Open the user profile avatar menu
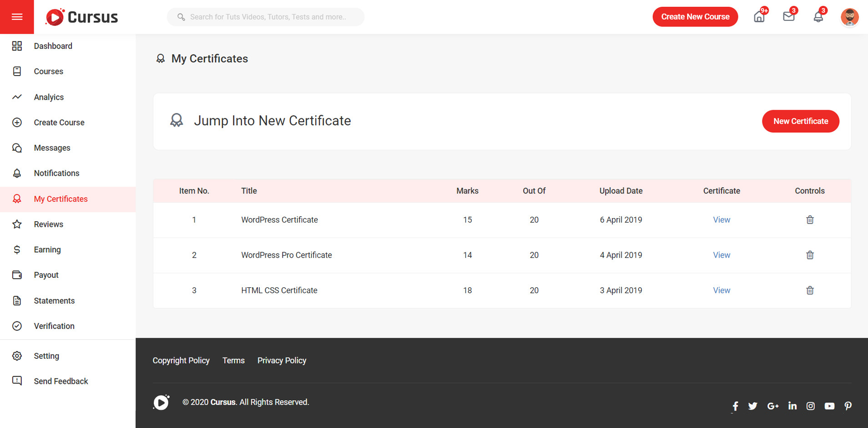 [x=849, y=17]
